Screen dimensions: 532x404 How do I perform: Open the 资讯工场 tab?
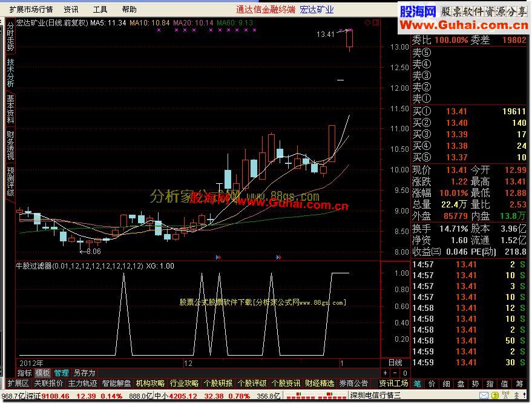(393, 383)
